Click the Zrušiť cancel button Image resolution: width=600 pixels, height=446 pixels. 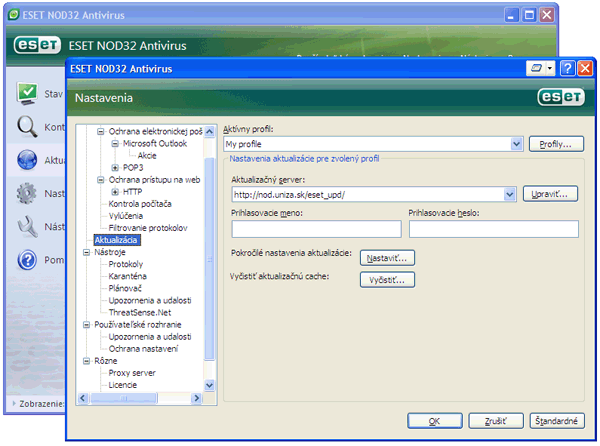click(496, 421)
